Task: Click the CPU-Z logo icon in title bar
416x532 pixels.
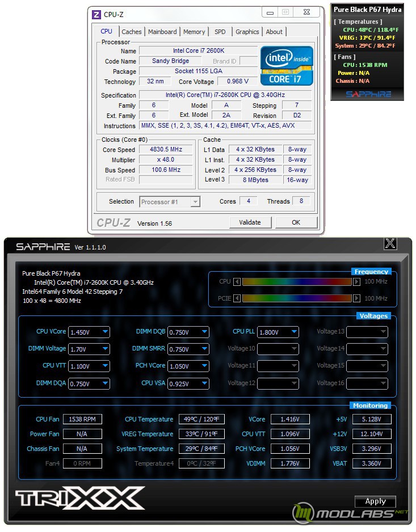Action: [96, 15]
